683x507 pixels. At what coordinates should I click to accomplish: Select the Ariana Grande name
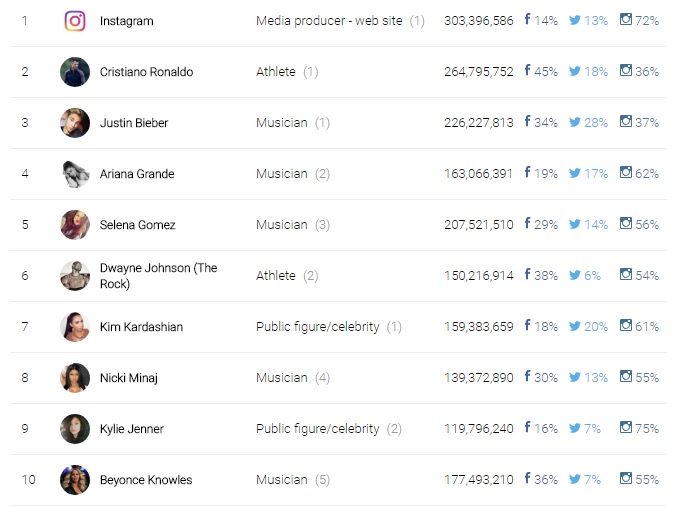pyautogui.click(x=137, y=174)
